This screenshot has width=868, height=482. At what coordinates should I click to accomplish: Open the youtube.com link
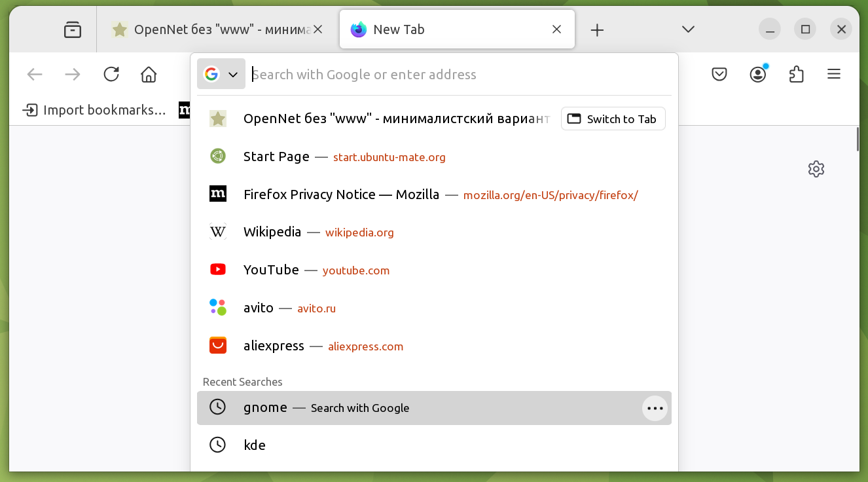pos(356,270)
